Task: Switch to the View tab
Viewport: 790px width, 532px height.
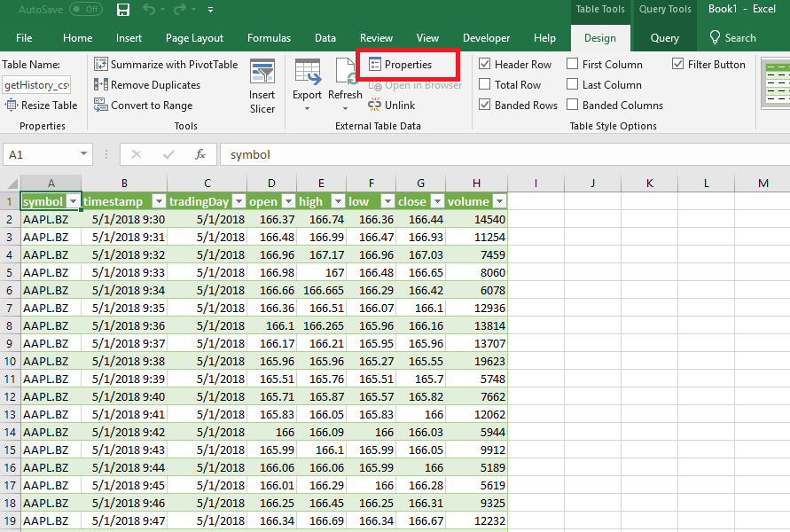Action: pyautogui.click(x=427, y=38)
